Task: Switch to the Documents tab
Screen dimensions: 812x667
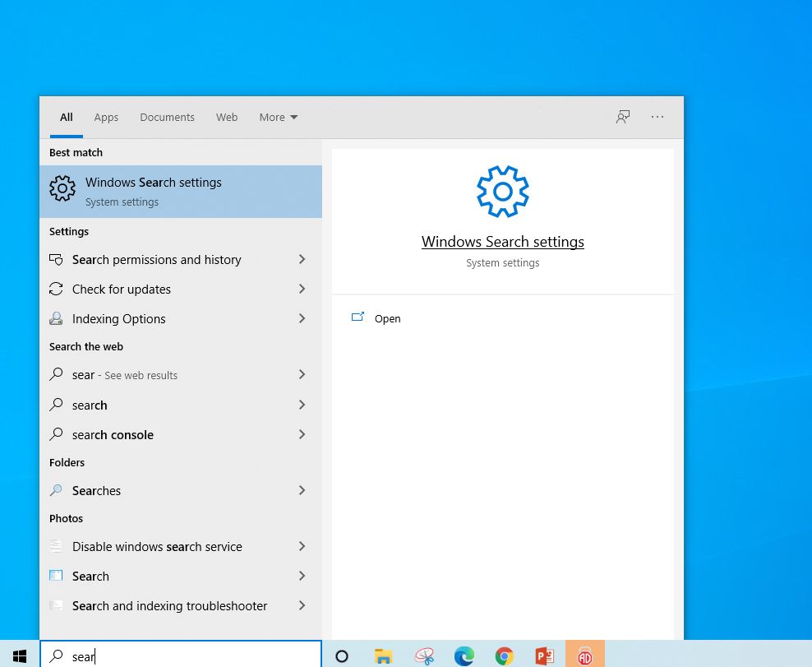Action: [168, 117]
